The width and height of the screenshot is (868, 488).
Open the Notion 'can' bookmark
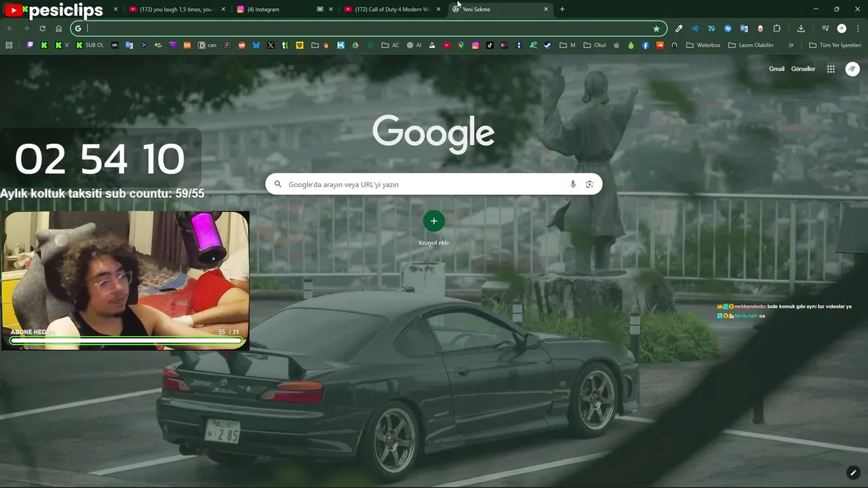pyautogui.click(x=208, y=45)
